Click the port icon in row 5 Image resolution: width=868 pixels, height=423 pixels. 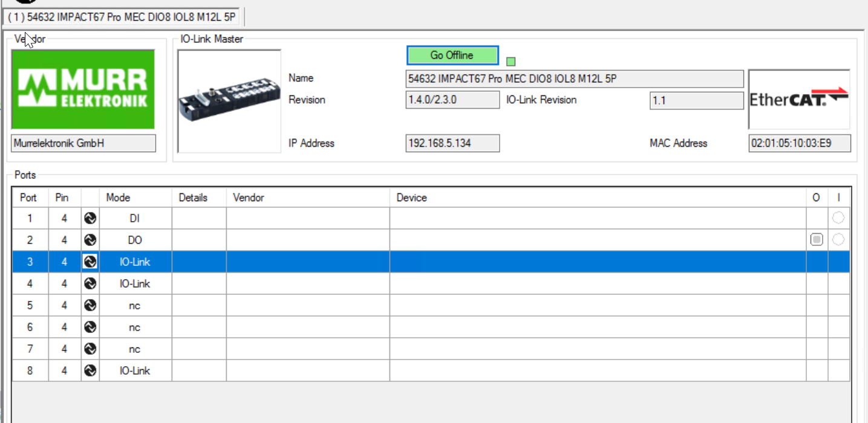[x=90, y=305]
